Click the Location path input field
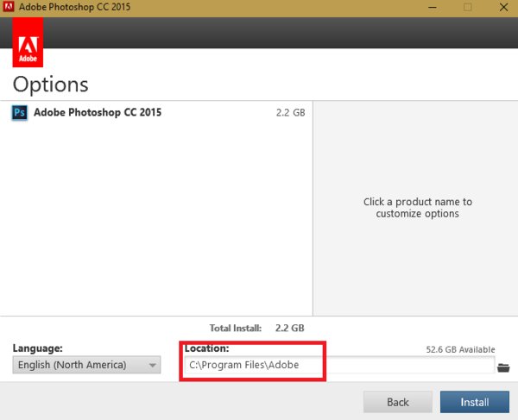The image size is (518, 420). 339,365
